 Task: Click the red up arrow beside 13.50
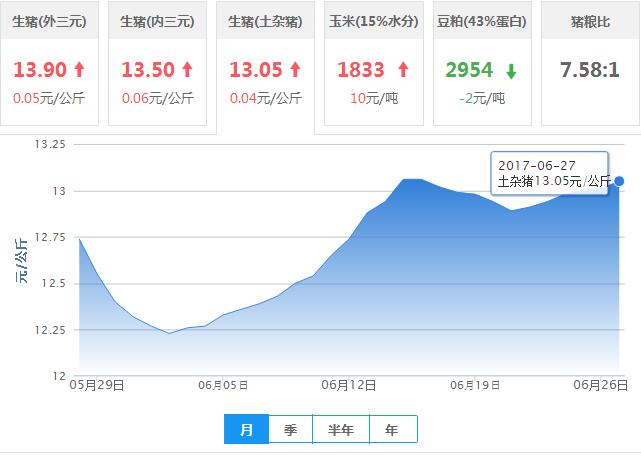point(186,70)
